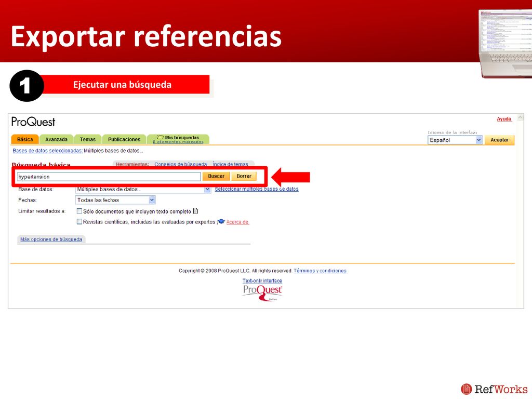Check Revistas científicas evaluadas por expertos

79,221
